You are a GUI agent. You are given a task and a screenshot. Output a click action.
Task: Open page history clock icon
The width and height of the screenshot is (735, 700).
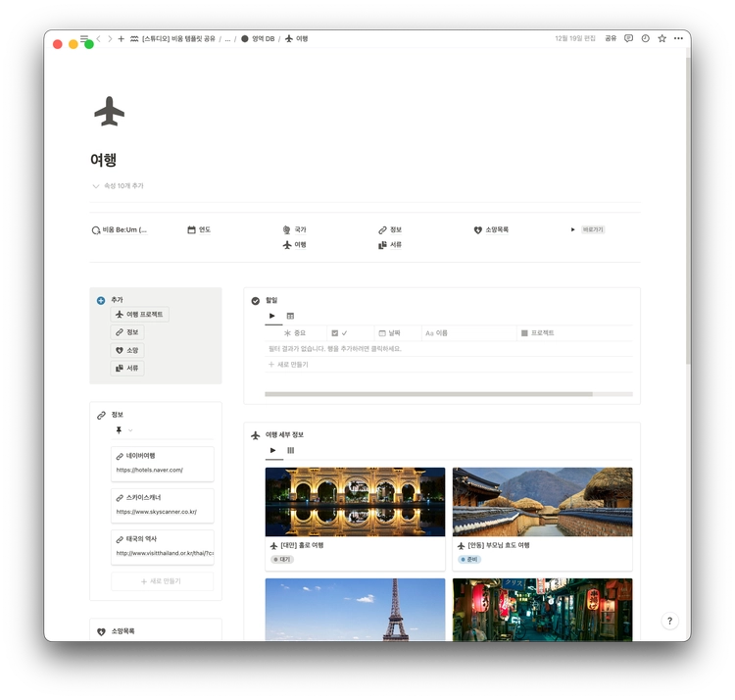tap(645, 39)
